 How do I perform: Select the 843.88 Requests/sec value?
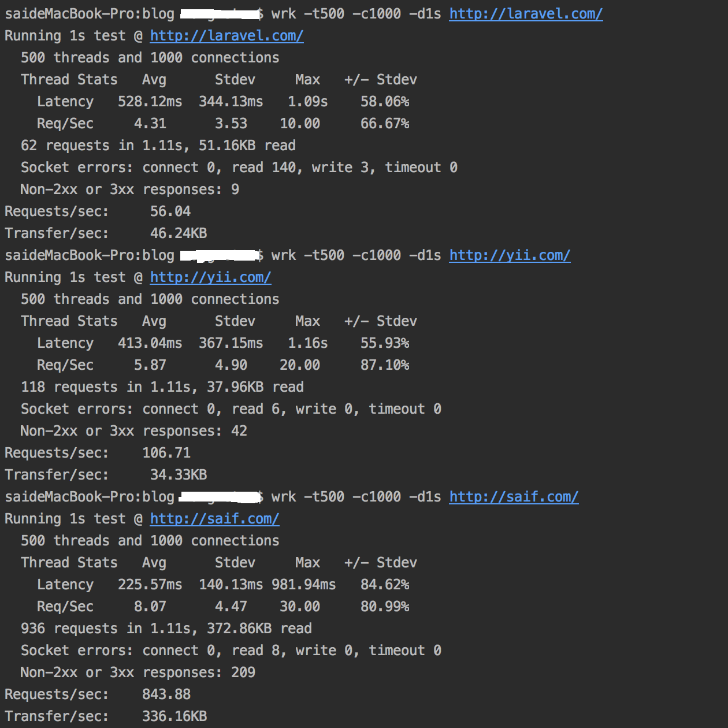(166, 694)
